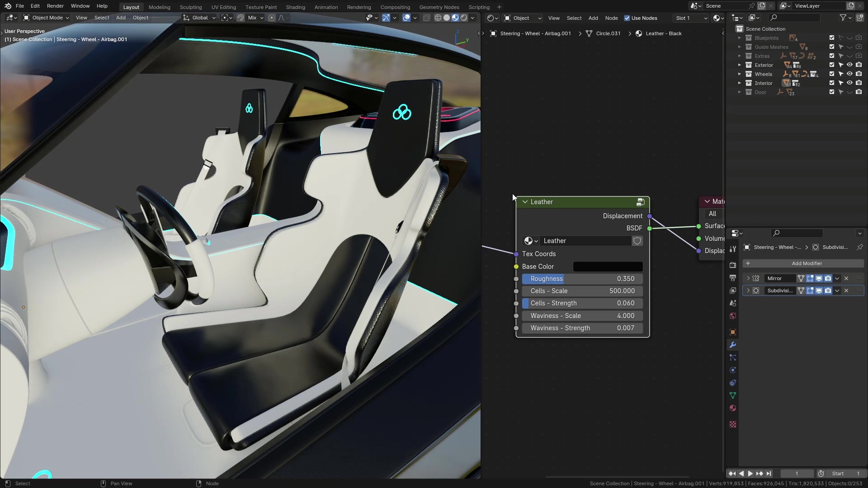Open the World properties tab
The width and height of the screenshot is (868, 488).
733,316
